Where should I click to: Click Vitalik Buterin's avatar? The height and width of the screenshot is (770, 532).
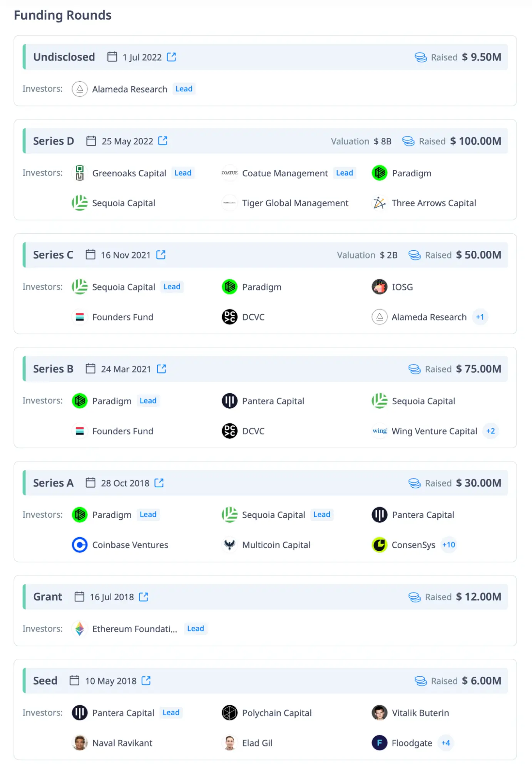tap(380, 713)
